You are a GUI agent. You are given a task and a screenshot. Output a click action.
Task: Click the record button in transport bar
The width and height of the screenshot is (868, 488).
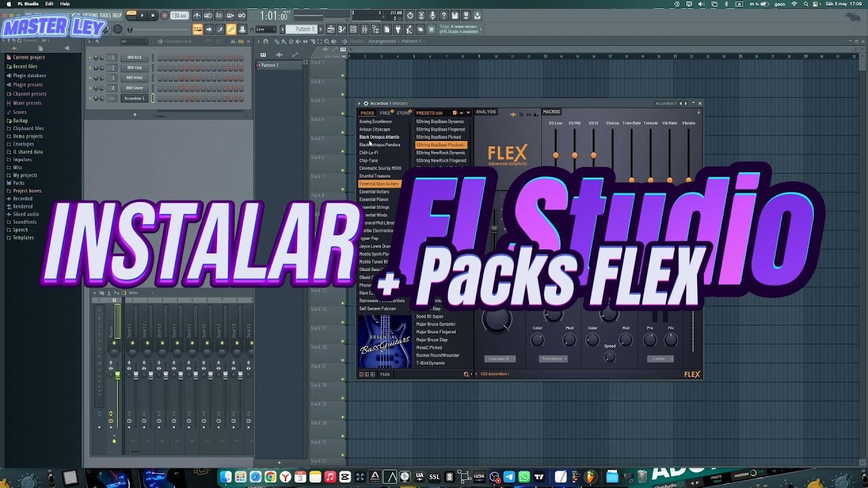164,16
